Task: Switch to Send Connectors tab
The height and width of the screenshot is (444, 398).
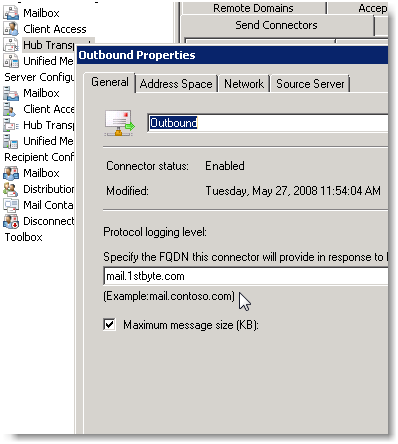Action: tap(276, 25)
